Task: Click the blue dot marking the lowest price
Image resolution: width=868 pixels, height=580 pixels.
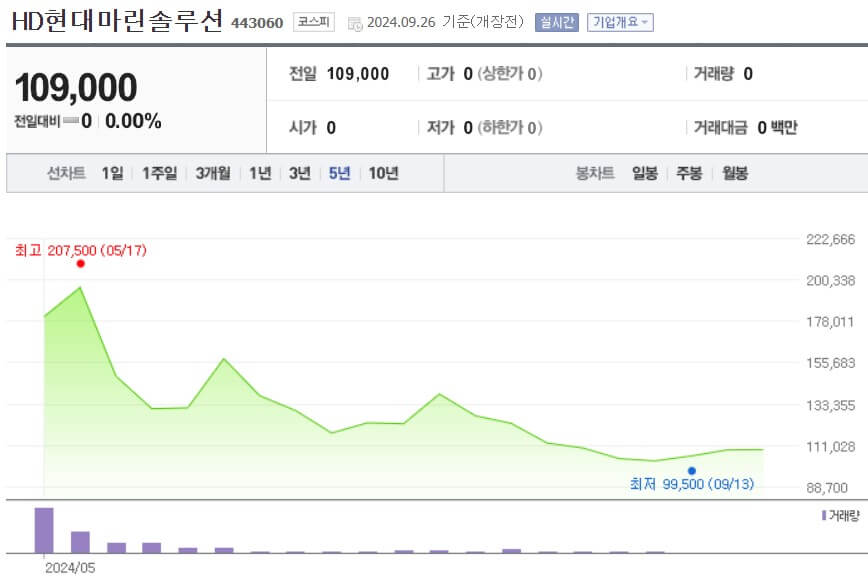Action: pos(691,470)
